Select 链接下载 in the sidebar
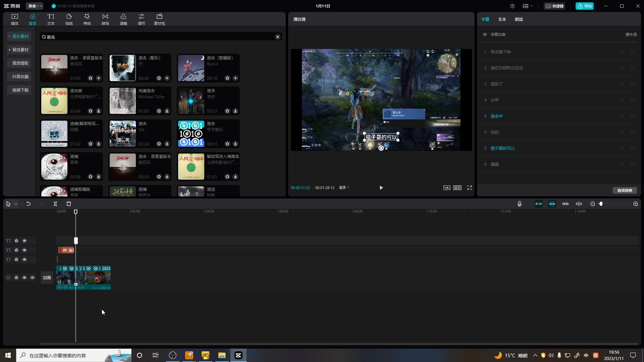 click(19, 90)
